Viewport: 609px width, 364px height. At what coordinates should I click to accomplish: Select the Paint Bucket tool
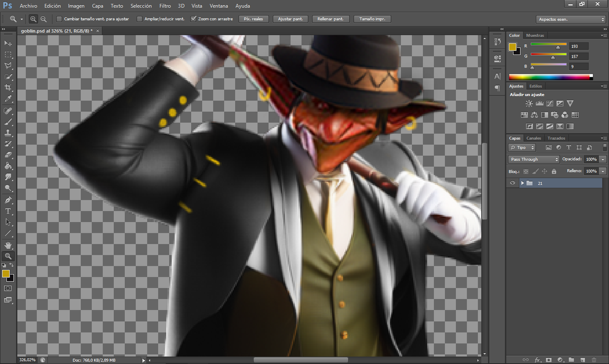[x=8, y=166]
